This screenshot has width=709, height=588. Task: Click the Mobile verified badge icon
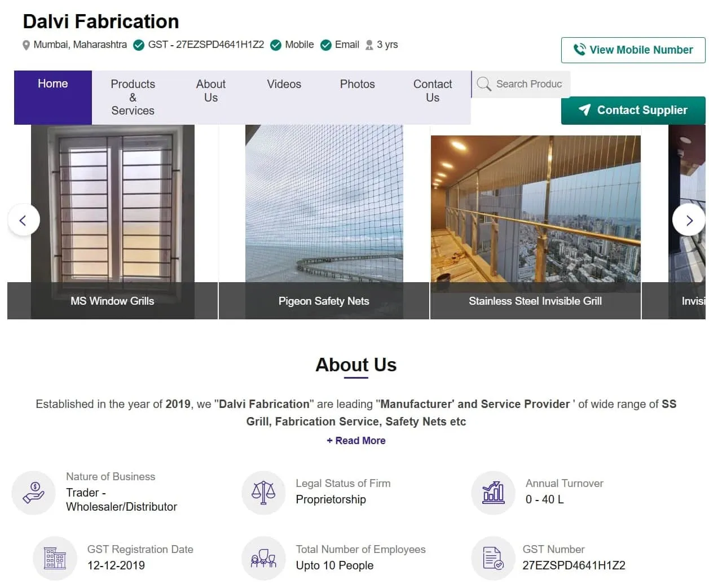click(x=276, y=45)
